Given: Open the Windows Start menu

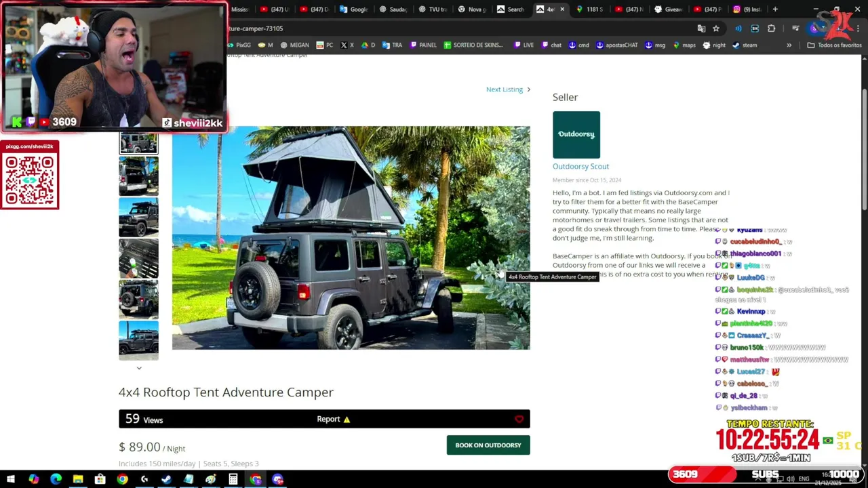Looking at the screenshot, I should (11, 479).
